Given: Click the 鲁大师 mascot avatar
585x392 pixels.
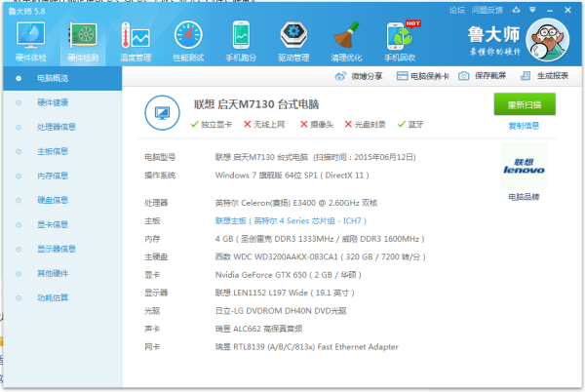Looking at the screenshot, I should [548, 40].
